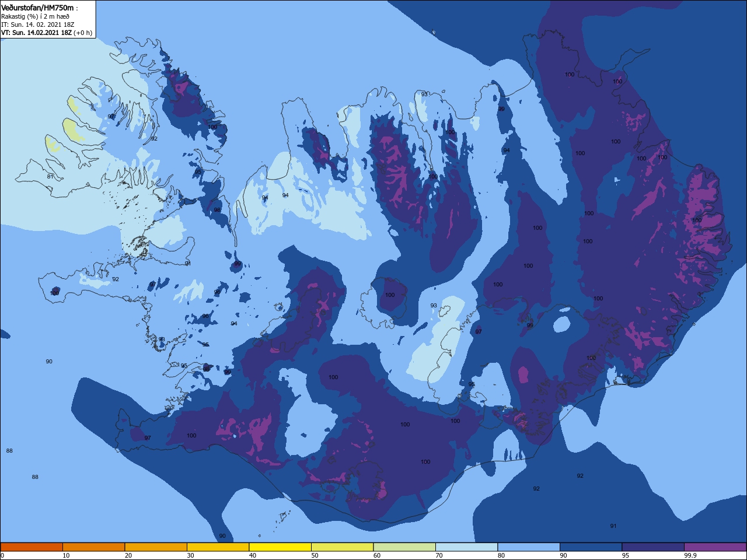
Task: Click the "81" humidity value on the map
Action: pyautogui.click(x=50, y=177)
